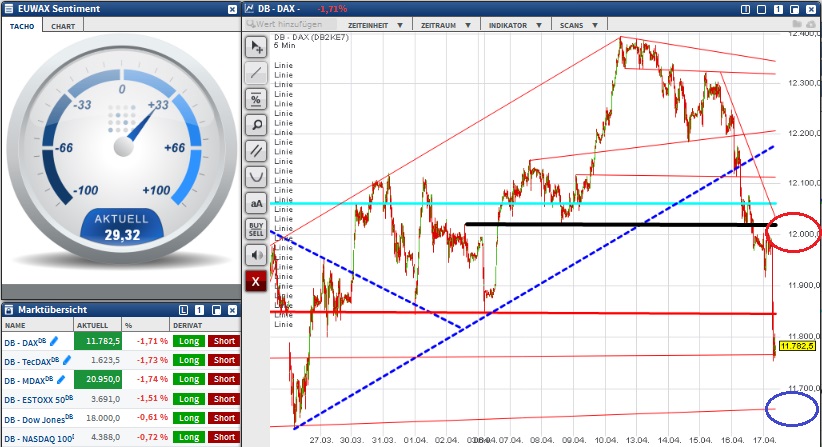Click the 'DB - DAX (DB2KE7)' chart label
Viewport: 822px width, 447px height.
click(311, 37)
